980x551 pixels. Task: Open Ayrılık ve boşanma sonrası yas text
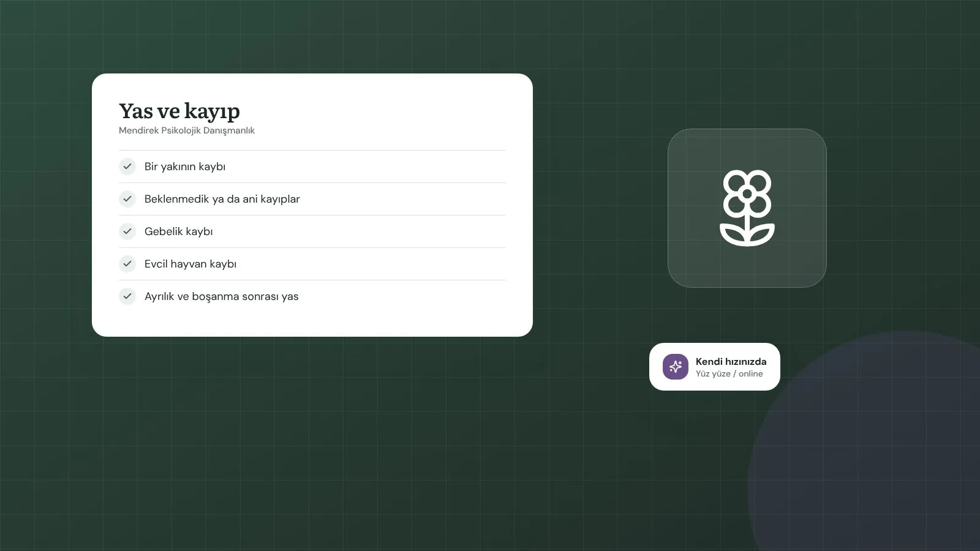click(x=222, y=296)
